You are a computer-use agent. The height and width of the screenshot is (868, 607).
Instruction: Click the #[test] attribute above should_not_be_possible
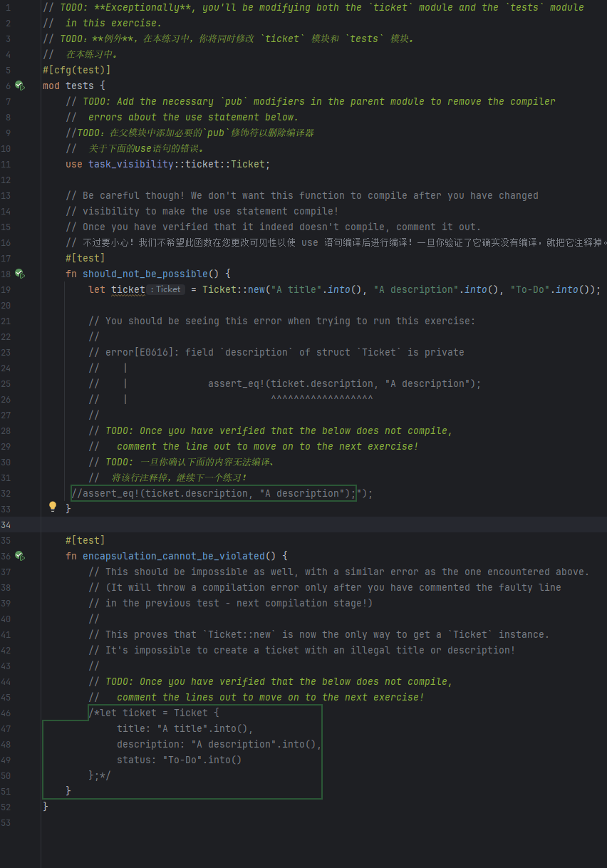coord(85,258)
